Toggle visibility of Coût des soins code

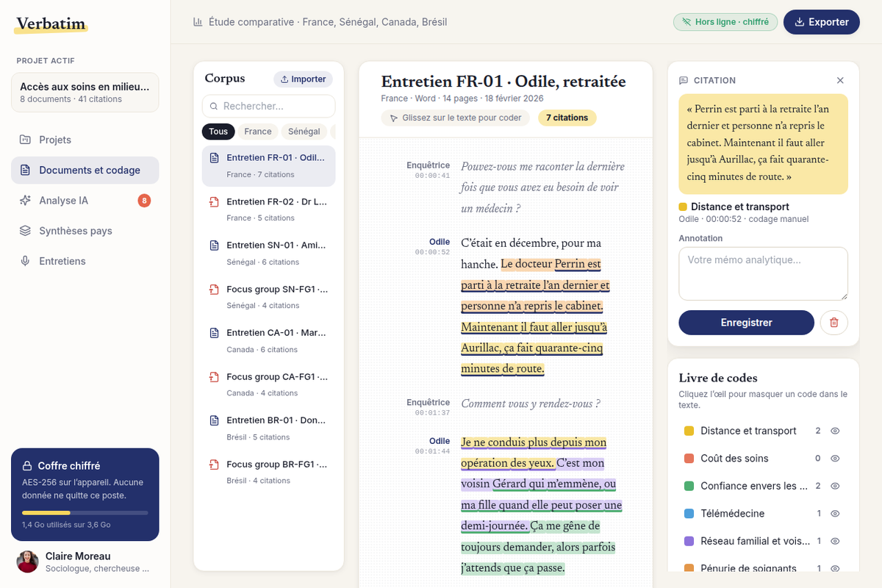(x=835, y=458)
